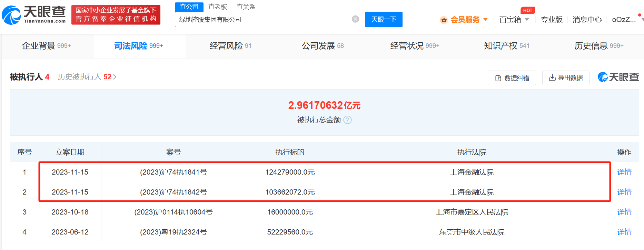The image size is (644, 250).
Task: Click the date 2023-10-18
Action: (70, 212)
